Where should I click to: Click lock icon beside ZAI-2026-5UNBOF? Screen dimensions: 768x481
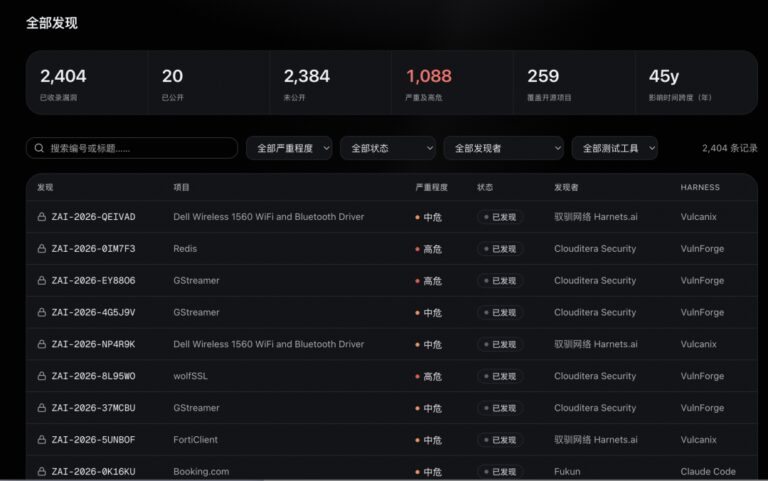[x=42, y=440]
